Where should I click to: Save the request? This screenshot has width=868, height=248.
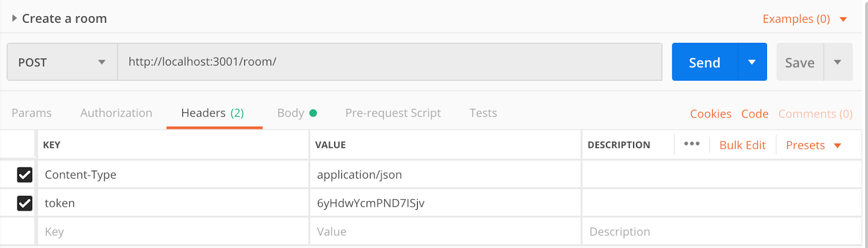(800, 63)
